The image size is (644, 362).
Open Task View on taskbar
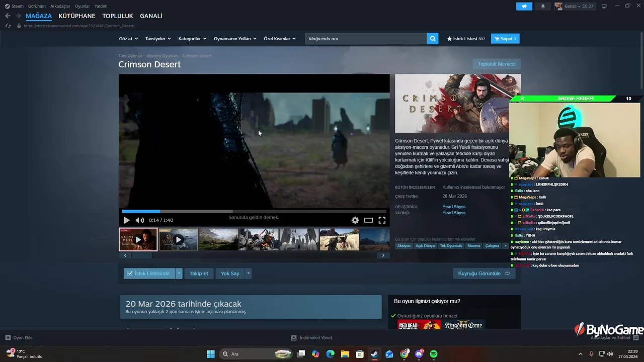(x=301, y=354)
